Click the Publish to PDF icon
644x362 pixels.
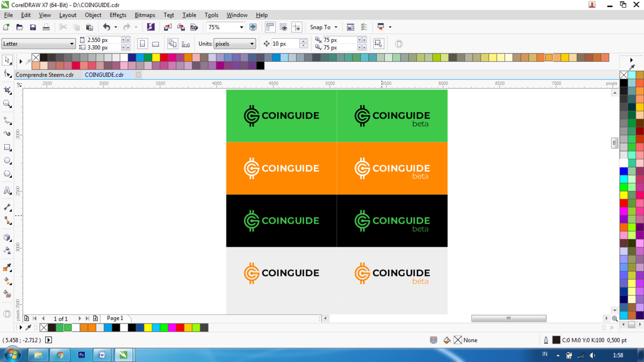pyautogui.click(x=194, y=27)
